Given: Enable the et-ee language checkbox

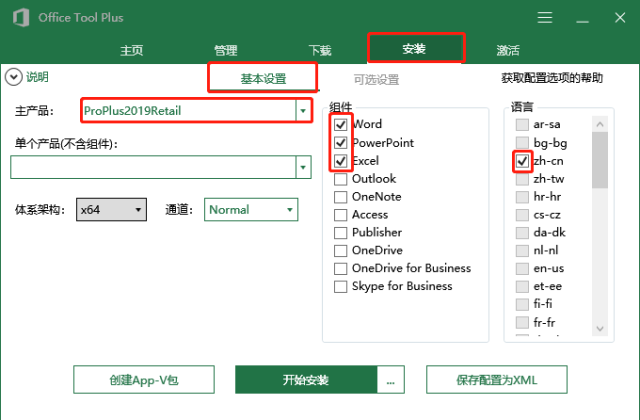Looking at the screenshot, I should pyautogui.click(x=522, y=286).
